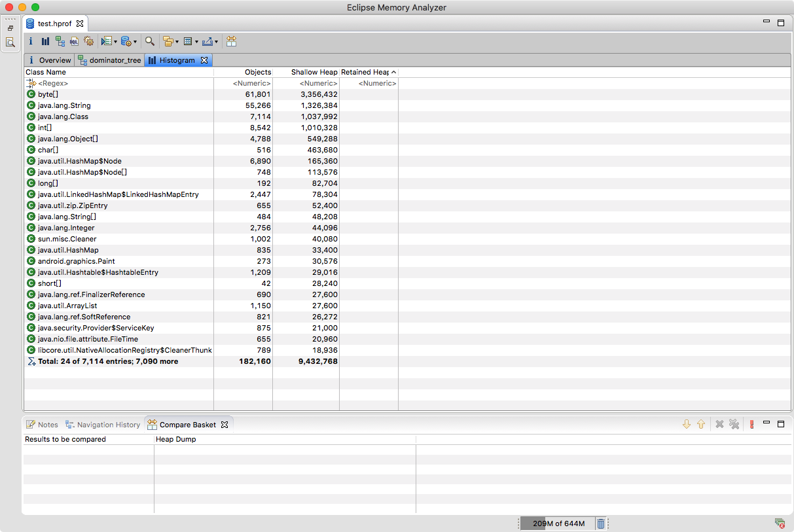Click the Numeric filter under Objects column
Image resolution: width=794 pixels, height=532 pixels.
pyautogui.click(x=243, y=83)
